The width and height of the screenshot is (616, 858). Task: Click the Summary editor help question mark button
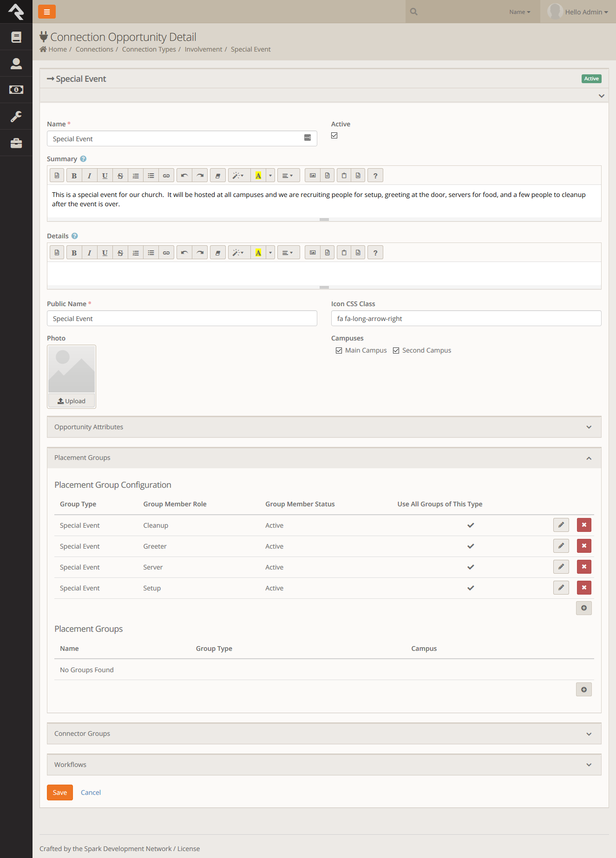375,176
